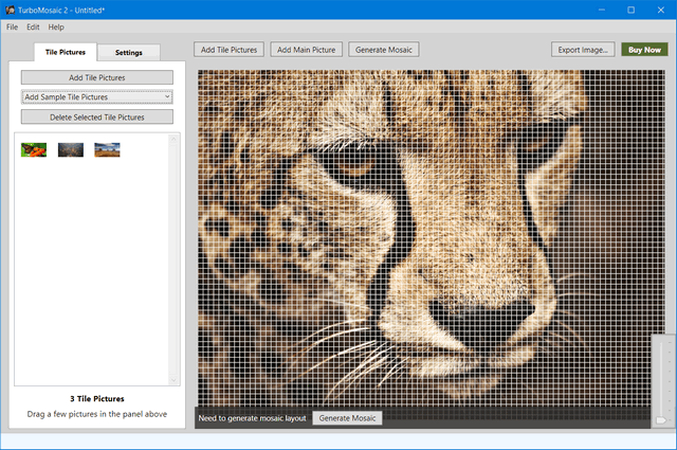Screen dimensions: 677x450
Task: Select the dark landscape tile thumbnail
Action: click(70, 150)
